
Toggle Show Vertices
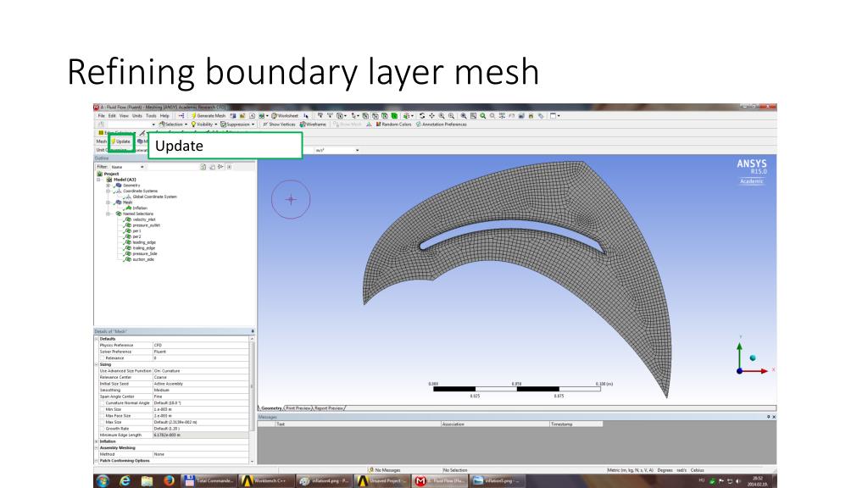(x=279, y=125)
